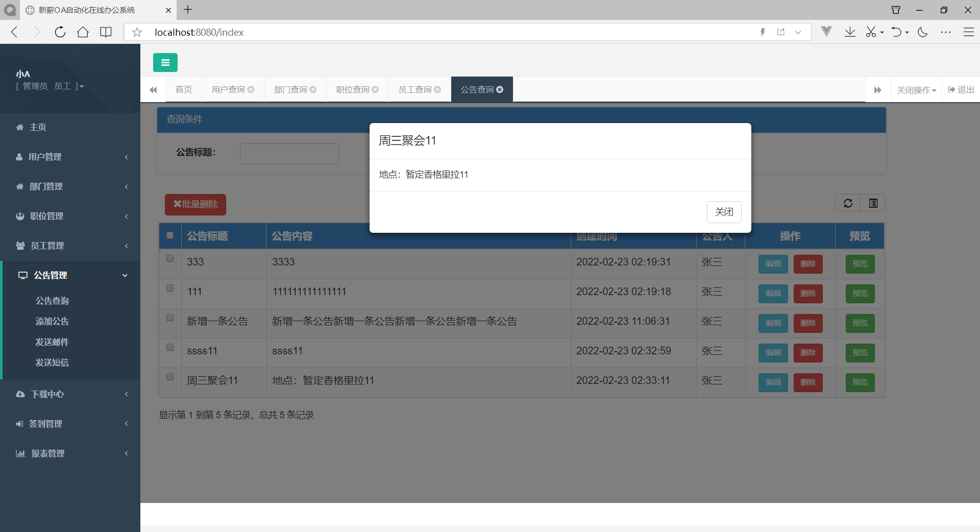
Task: Expand the 报表管理 sidebar menu
Action: [x=70, y=453]
